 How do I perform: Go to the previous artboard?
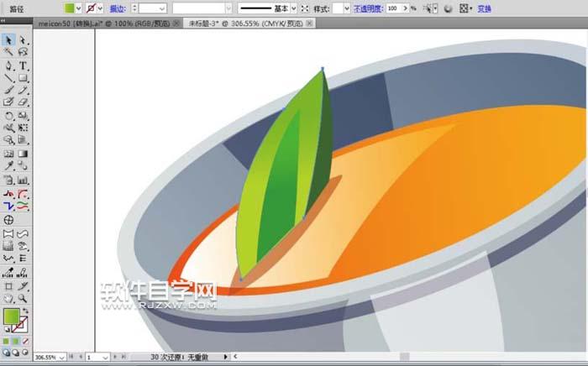click(81, 357)
